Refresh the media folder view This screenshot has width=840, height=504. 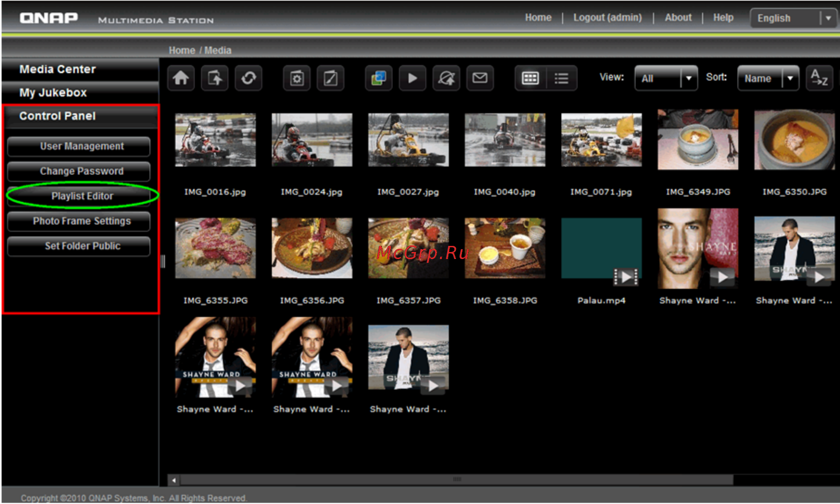[249, 78]
